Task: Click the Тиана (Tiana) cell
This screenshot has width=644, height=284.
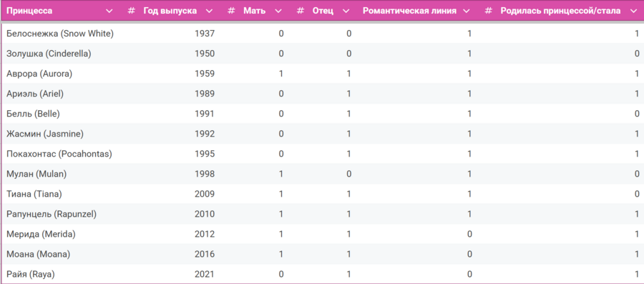Action: coord(34,194)
